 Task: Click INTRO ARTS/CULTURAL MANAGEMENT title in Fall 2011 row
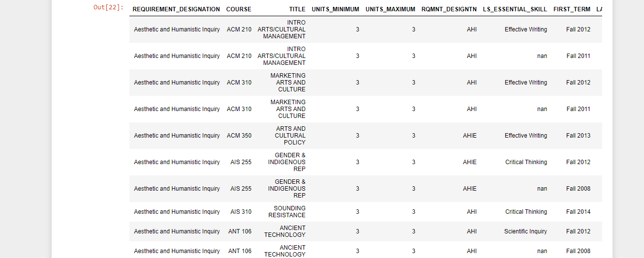pos(281,56)
